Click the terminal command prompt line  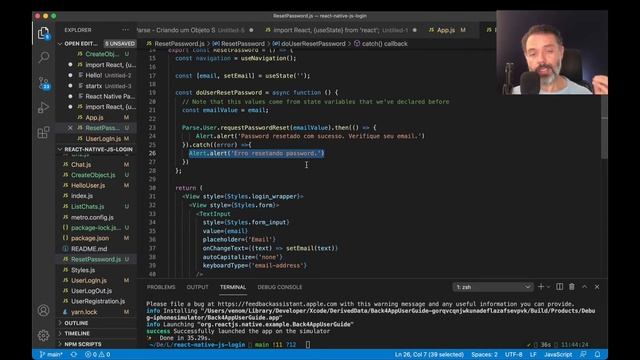click(x=229, y=344)
